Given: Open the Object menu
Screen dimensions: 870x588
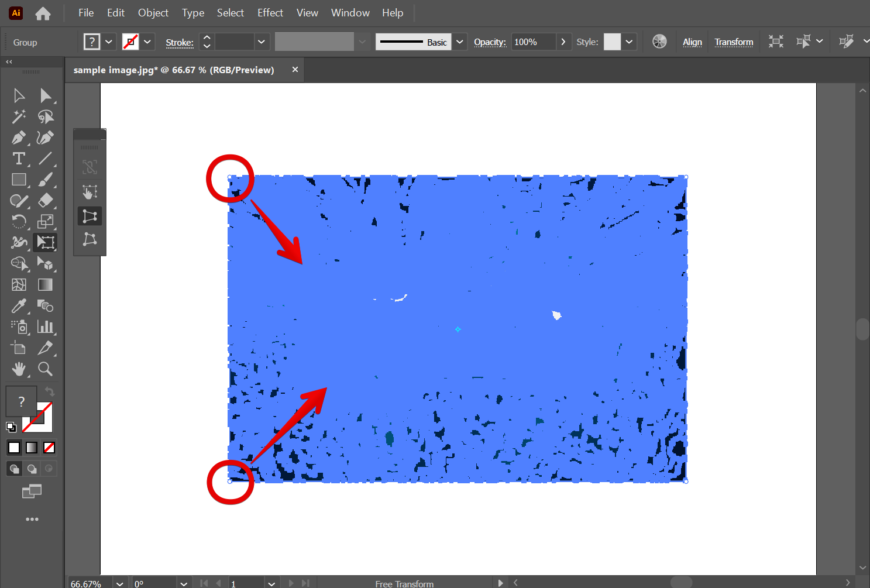Looking at the screenshot, I should click(x=153, y=13).
